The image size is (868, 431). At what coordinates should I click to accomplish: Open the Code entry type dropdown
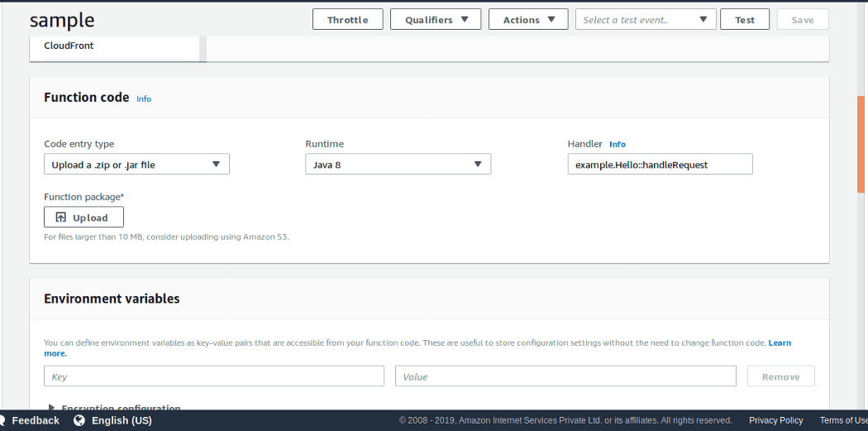coord(136,165)
